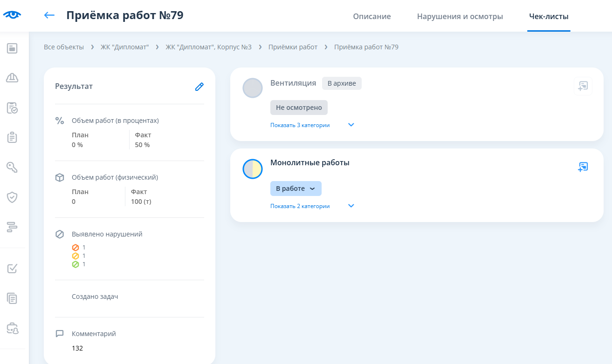Image resolution: width=612 pixels, height=364 pixels.
Task: Select the Чек-листы tab
Action: pyautogui.click(x=549, y=16)
